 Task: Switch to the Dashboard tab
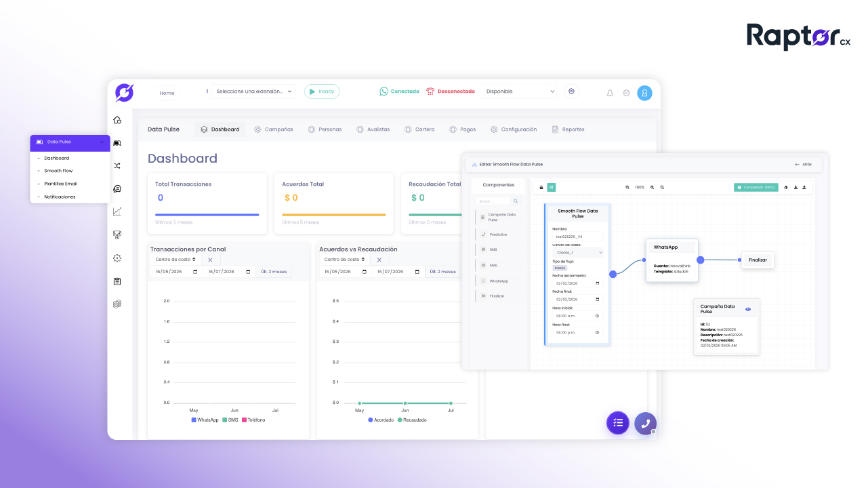220,129
